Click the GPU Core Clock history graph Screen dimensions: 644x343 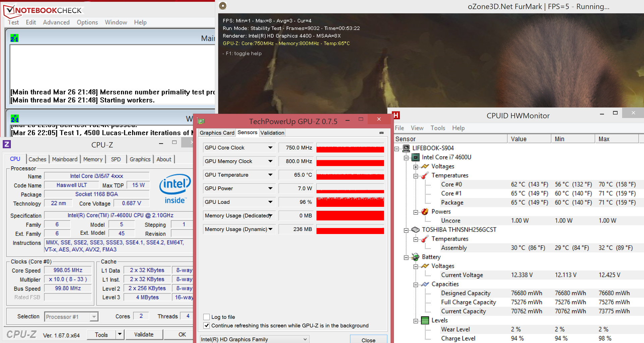[x=350, y=148]
